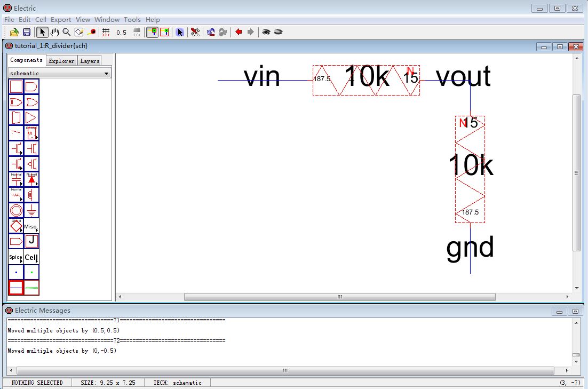This screenshot has width=588, height=389.
Task: Select the double-circle source component
Action: coord(16,210)
